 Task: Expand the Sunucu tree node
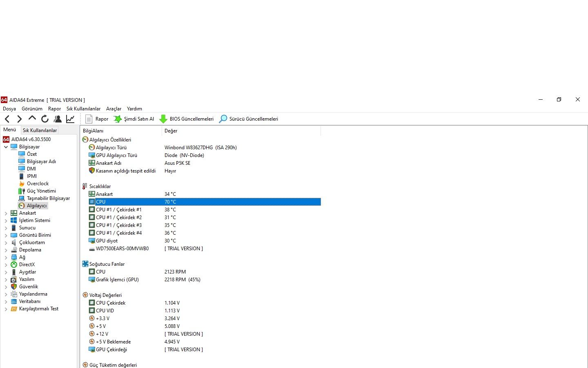click(6, 228)
